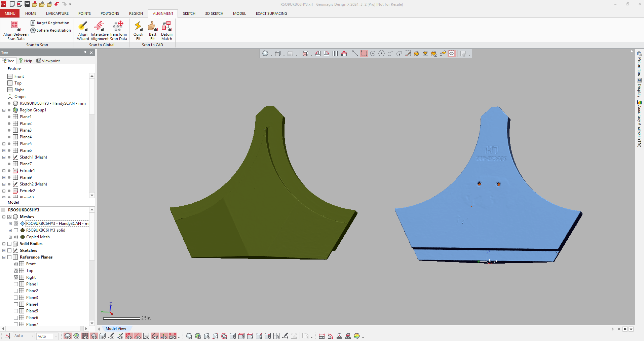Screen dimensions: 644x341
Task: Open the Accuracy Analyzer(TM) side panel
Action: tap(639, 124)
